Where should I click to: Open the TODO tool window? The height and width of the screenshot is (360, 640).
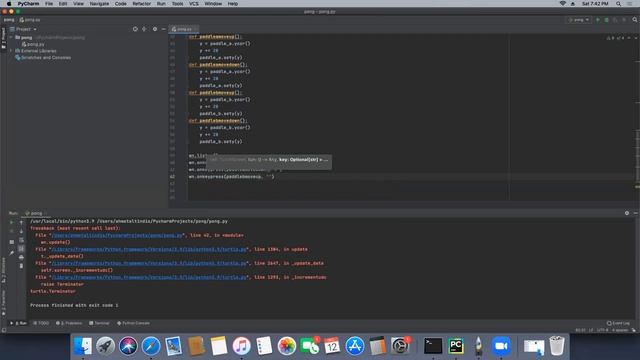pyautogui.click(x=41, y=323)
